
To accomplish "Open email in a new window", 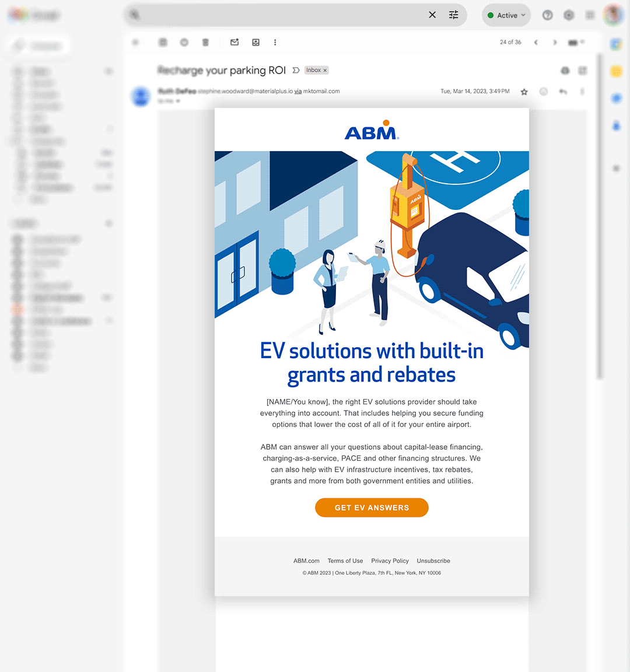I will pos(583,70).
